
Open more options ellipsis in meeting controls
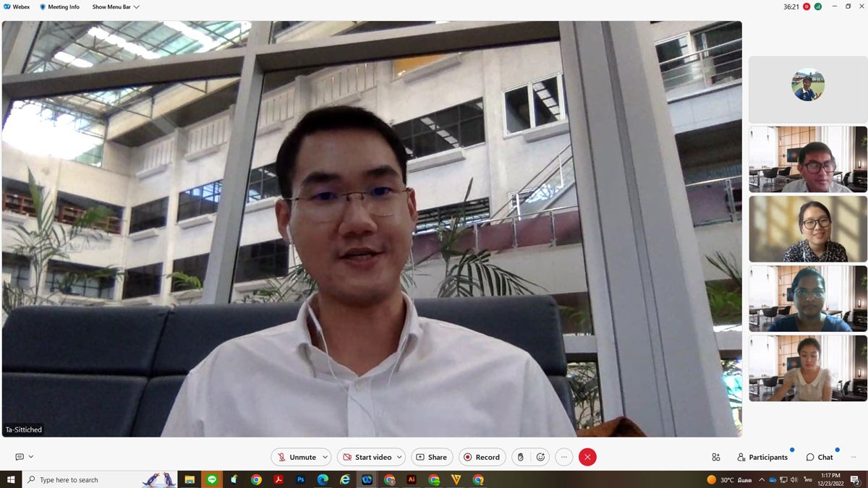[564, 457]
